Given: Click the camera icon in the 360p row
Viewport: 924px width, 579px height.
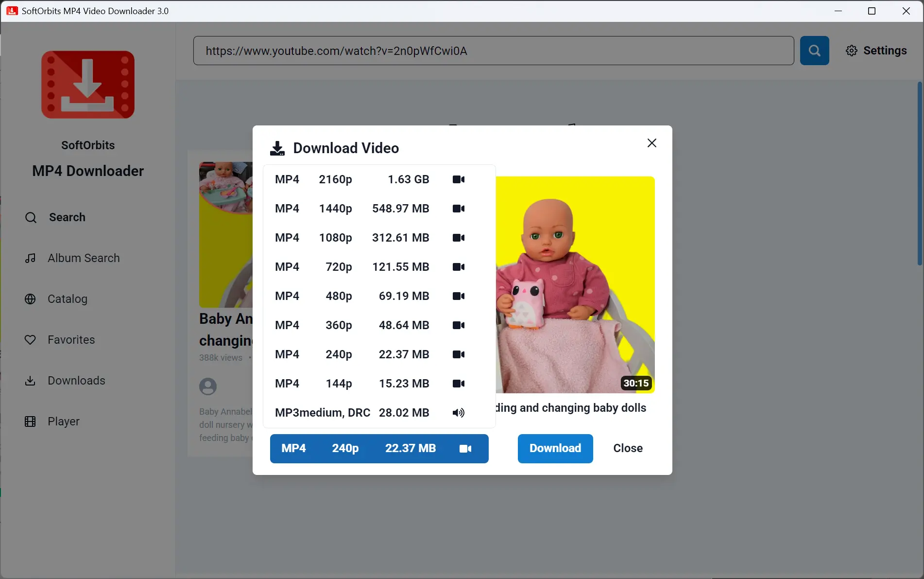Looking at the screenshot, I should [459, 325].
